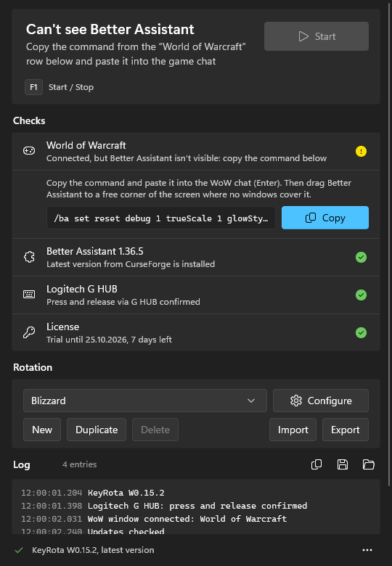This screenshot has width=392, height=566.
Task: Click the green check on Logitech G HUB row
Action: pos(361,295)
